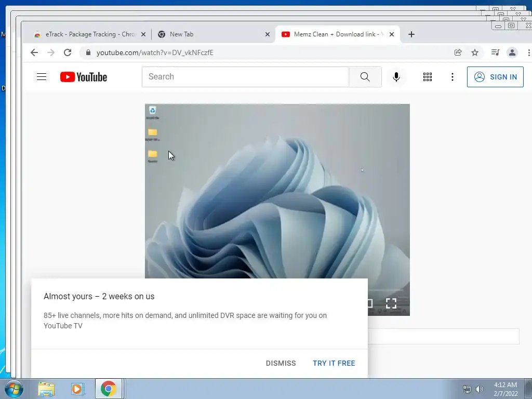Screen dimensions: 532x399
Task: Open the volume tray icon
Action: point(480,389)
